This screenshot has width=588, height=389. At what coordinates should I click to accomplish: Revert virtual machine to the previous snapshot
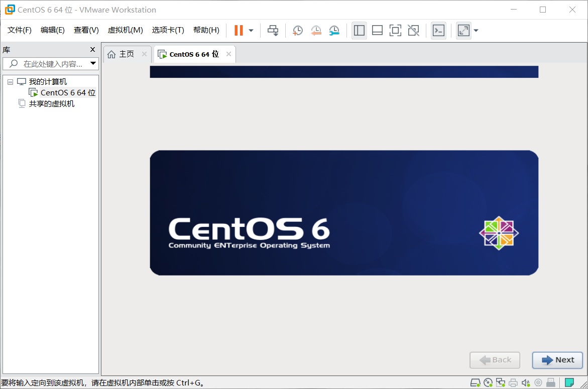click(x=316, y=30)
